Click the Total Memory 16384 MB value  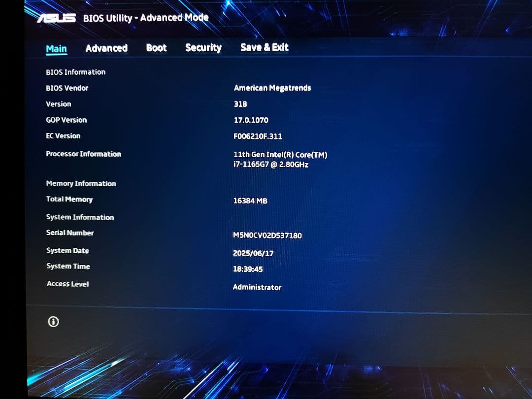point(250,200)
